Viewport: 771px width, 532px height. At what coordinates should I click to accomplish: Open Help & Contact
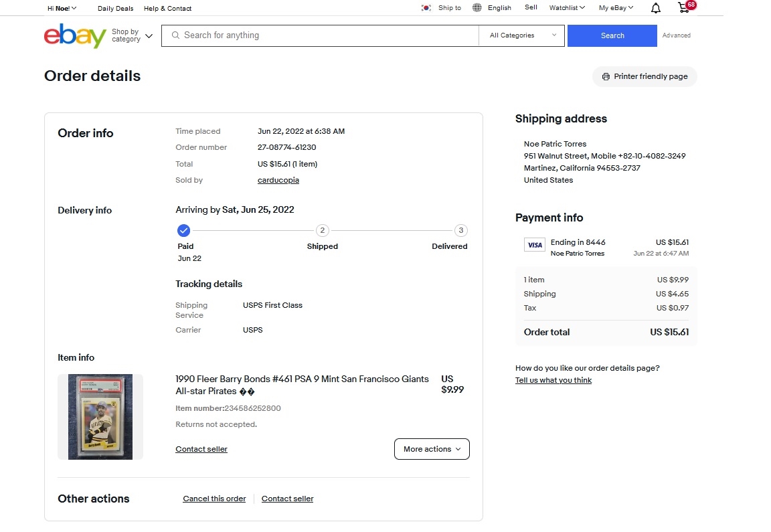[x=168, y=8]
